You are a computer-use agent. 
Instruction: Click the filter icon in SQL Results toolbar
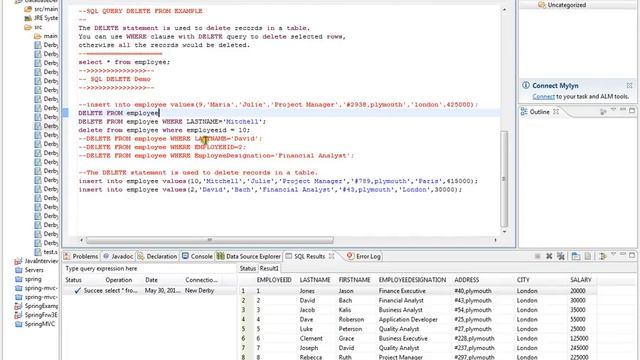point(602,256)
